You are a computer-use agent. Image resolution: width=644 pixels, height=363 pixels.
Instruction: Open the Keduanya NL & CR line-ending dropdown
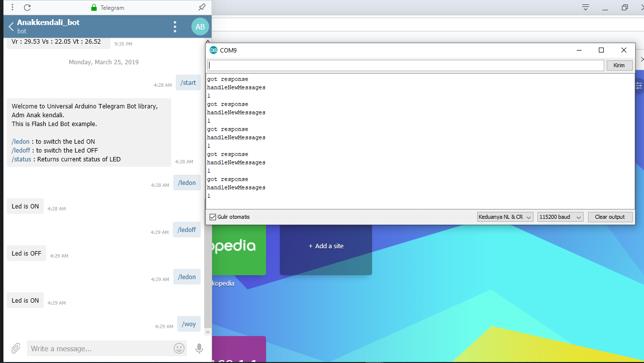pyautogui.click(x=505, y=217)
